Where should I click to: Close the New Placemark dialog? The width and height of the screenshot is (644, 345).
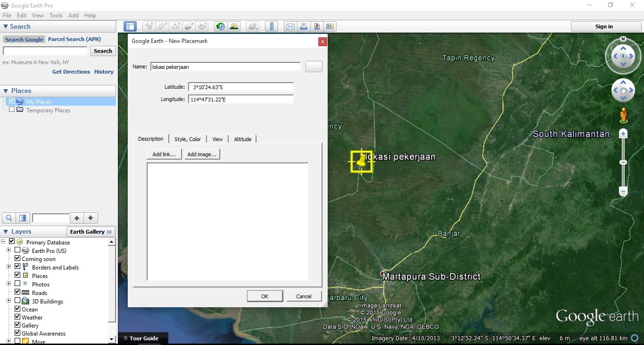(322, 42)
